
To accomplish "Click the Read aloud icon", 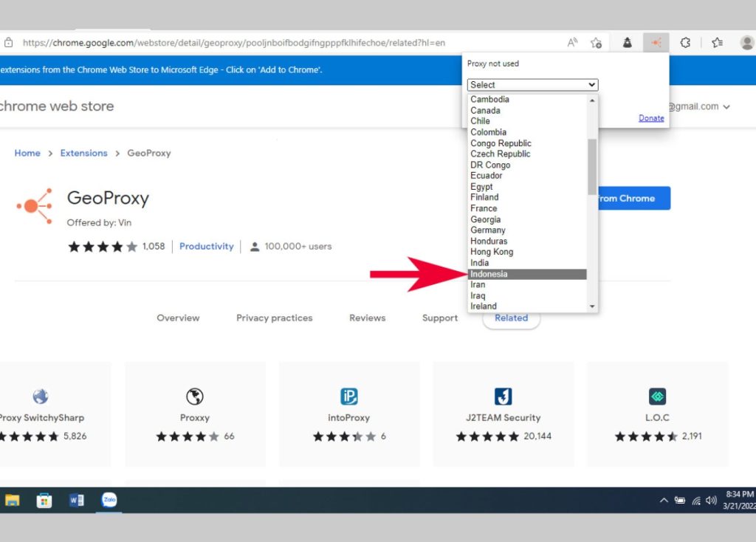I will 572,42.
